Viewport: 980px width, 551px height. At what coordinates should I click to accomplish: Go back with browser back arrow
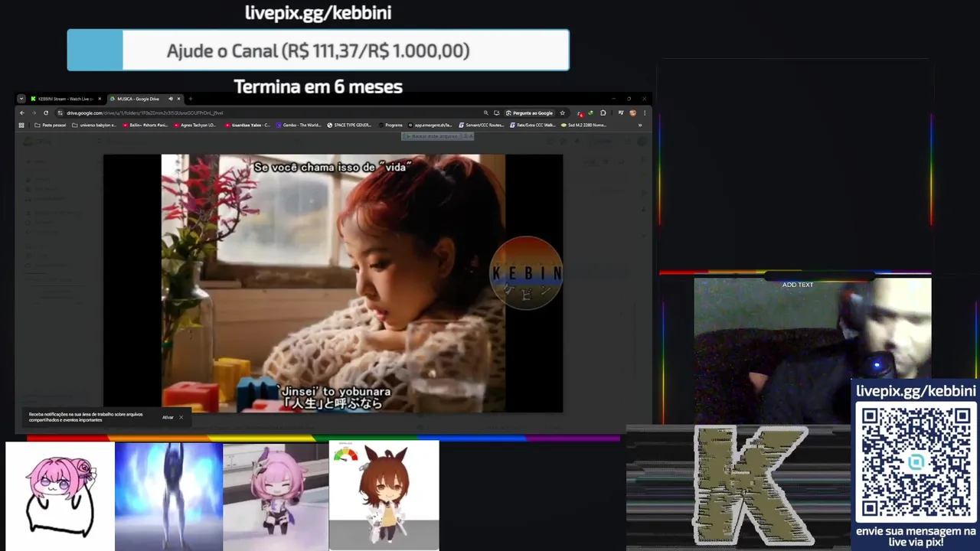[22, 112]
